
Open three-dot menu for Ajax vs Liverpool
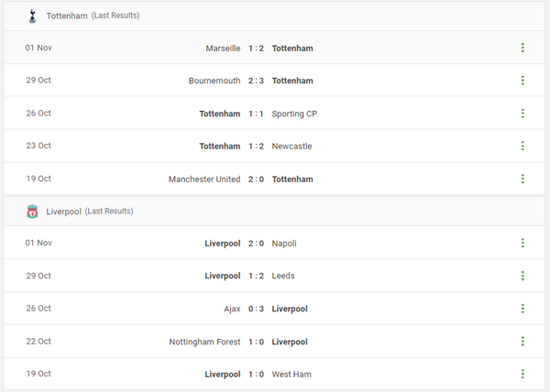pos(522,309)
